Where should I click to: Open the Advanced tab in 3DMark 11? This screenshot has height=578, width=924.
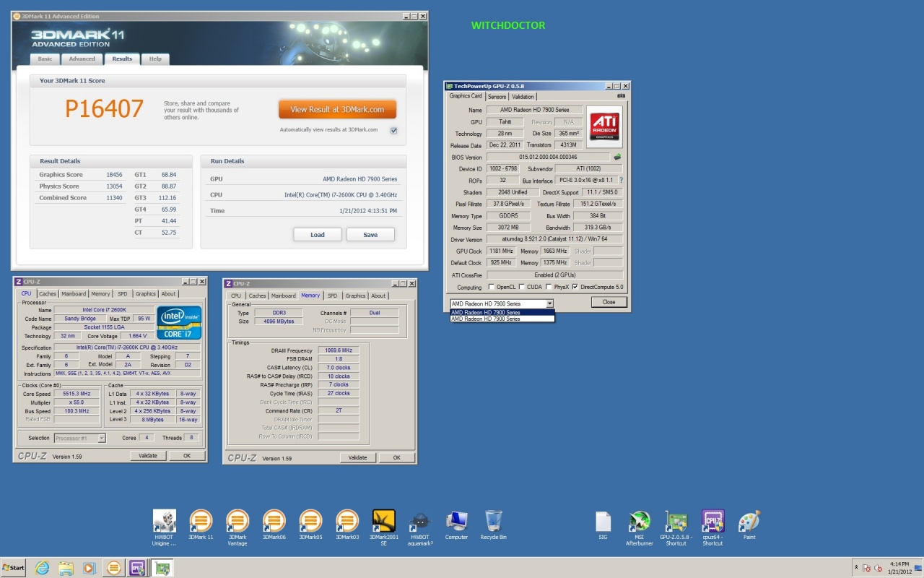tap(82, 59)
